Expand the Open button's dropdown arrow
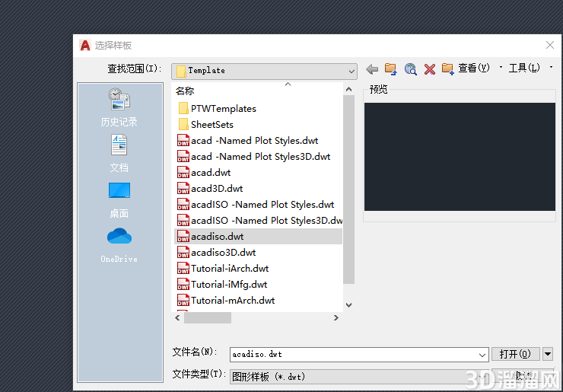The height and width of the screenshot is (392, 563). tap(548, 354)
